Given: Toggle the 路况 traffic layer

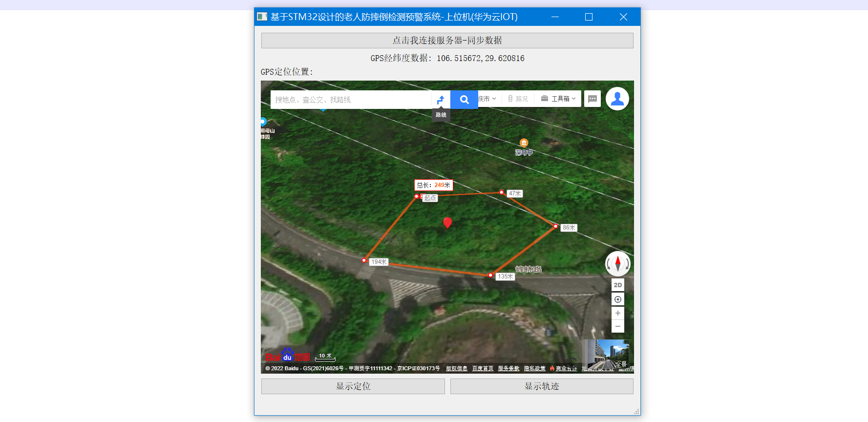Looking at the screenshot, I should (518, 99).
